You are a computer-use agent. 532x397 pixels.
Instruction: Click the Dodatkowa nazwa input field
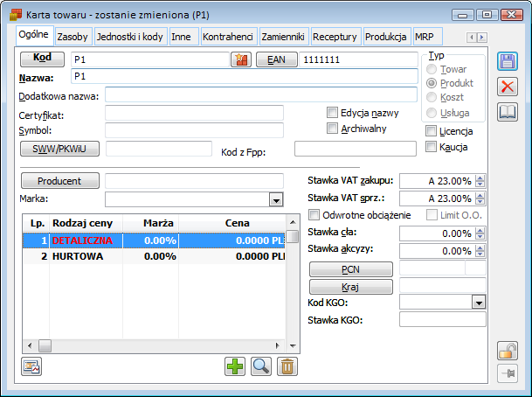(x=261, y=94)
